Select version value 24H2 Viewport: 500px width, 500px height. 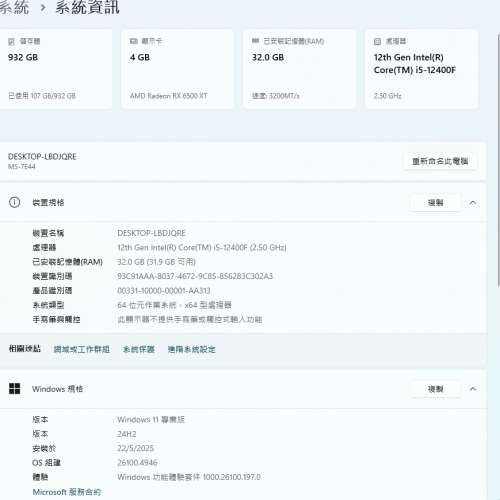point(127,434)
